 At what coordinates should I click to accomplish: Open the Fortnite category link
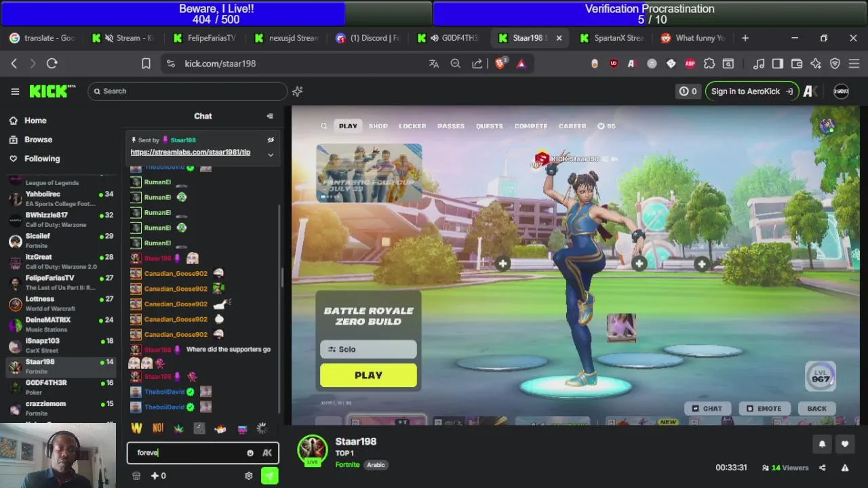(347, 465)
